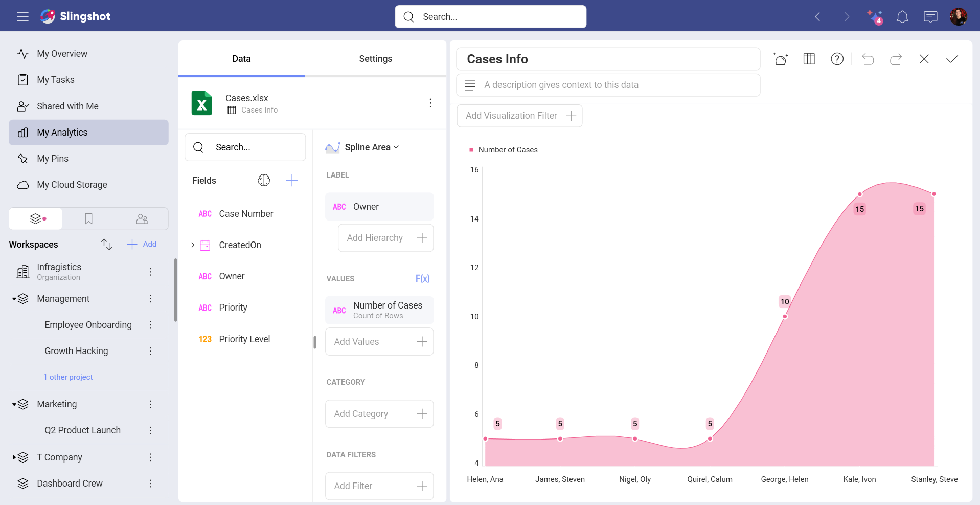Open the AI sparkle assistant icon
980x505 pixels.
tap(875, 17)
